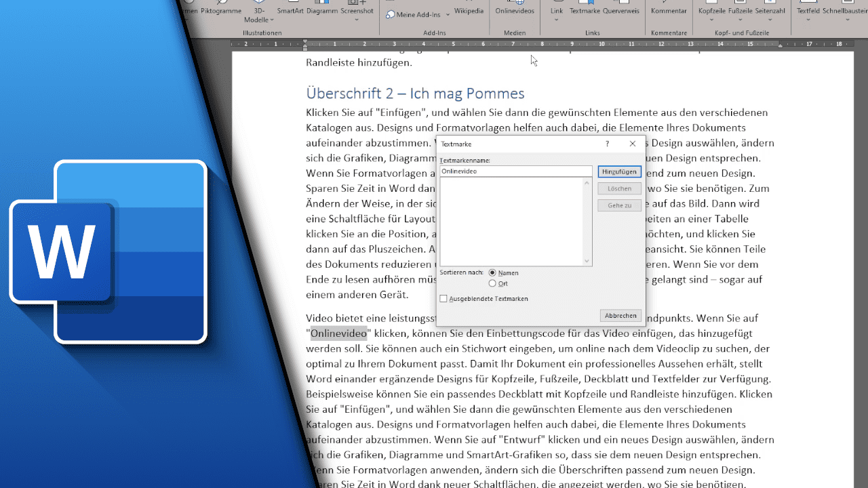Open Meine Add-Ins
This screenshot has height=488, width=868.
(413, 14)
